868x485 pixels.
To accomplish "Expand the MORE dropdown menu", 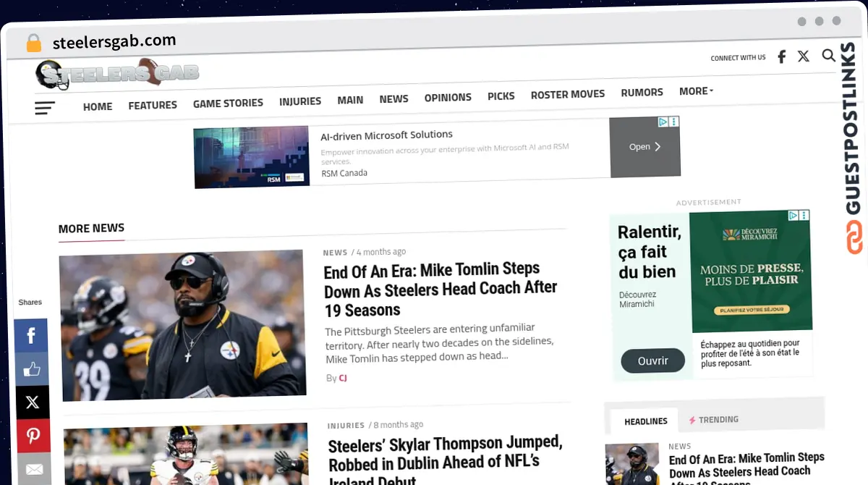I will [696, 91].
